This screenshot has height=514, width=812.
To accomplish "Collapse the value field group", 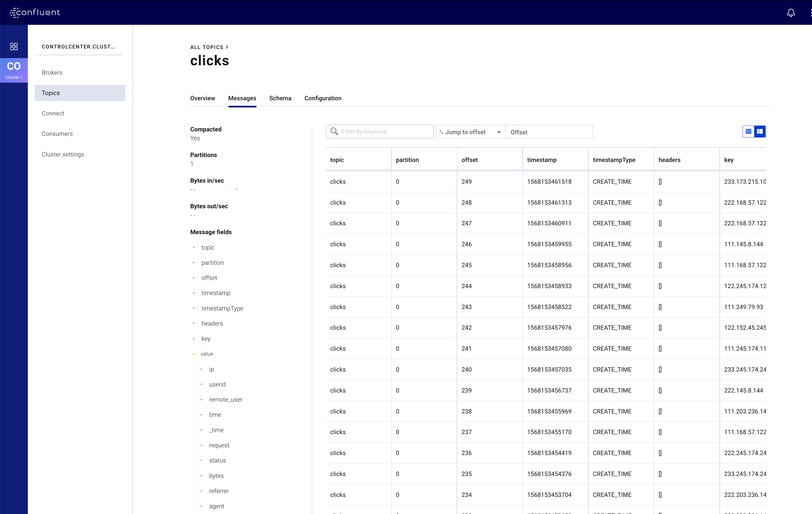I will pos(194,354).
